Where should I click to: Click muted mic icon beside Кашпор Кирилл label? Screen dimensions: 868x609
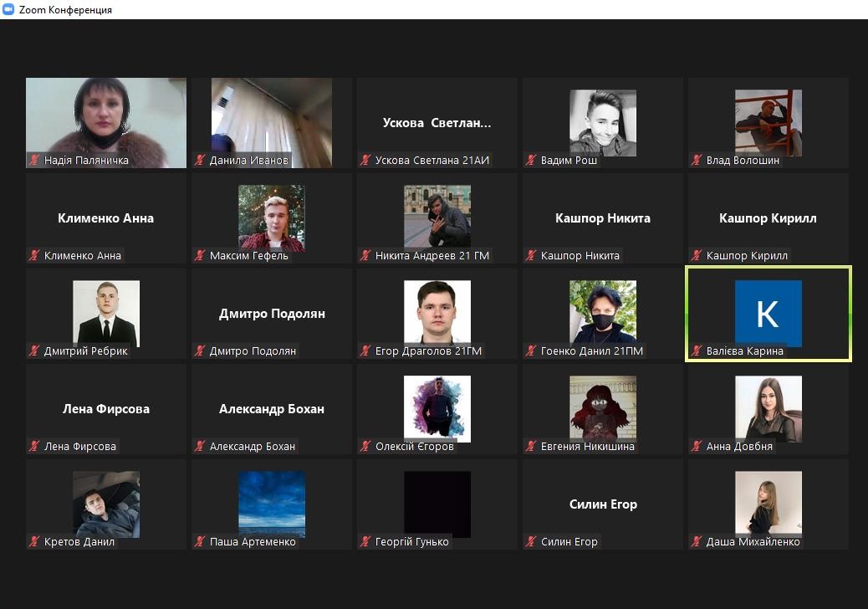[x=697, y=255]
